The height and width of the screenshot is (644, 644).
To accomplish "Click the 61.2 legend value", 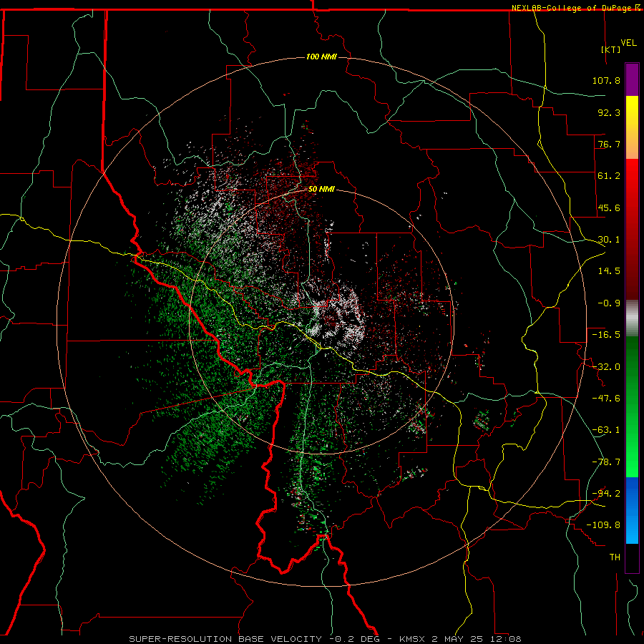I will tap(609, 176).
